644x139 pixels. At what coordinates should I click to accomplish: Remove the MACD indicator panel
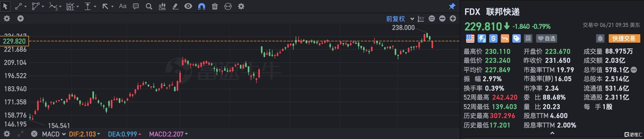tap(34, 134)
